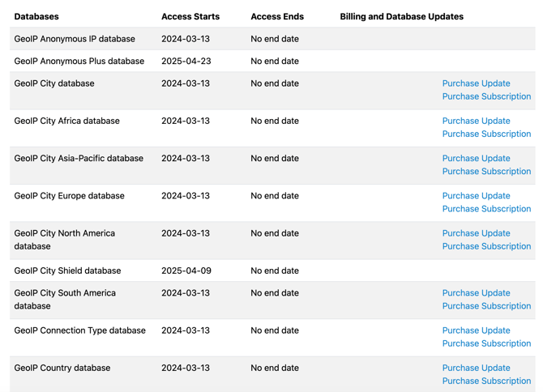Click Purchase Subscription for GeoIP City database
Viewport: 543px width, 392px height.
click(486, 96)
